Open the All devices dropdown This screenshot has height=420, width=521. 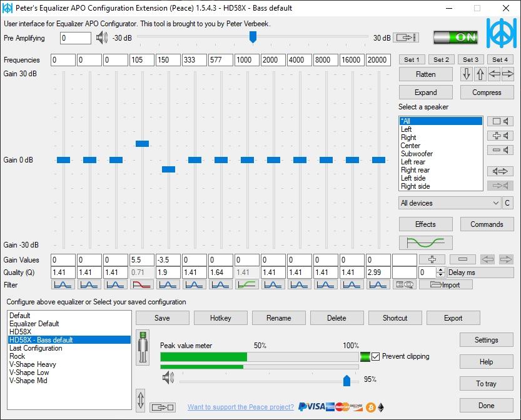(450, 203)
